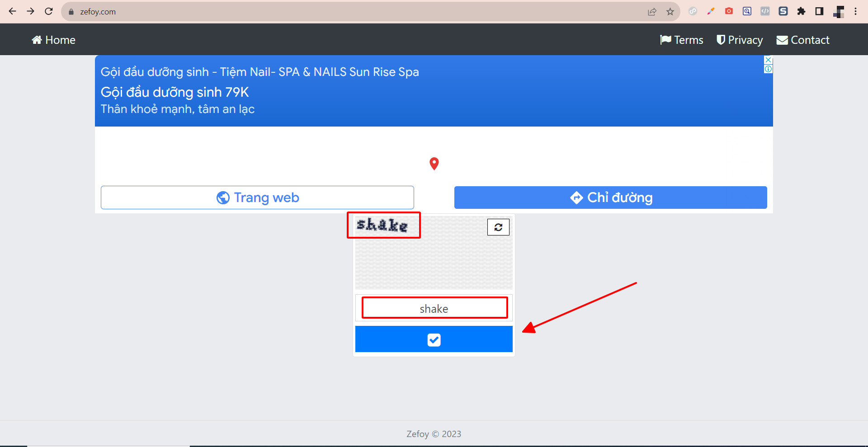
Task: Click the captcha text input field
Action: coord(434,308)
